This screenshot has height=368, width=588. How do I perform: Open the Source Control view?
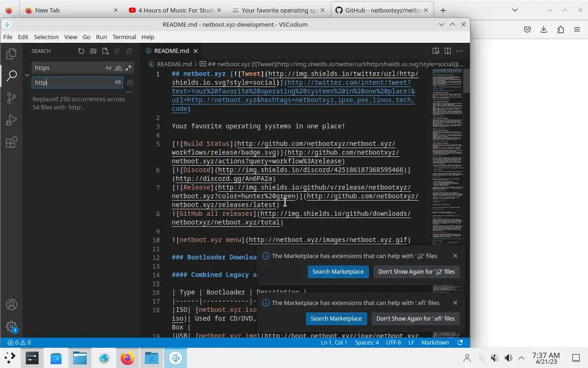[x=11, y=98]
